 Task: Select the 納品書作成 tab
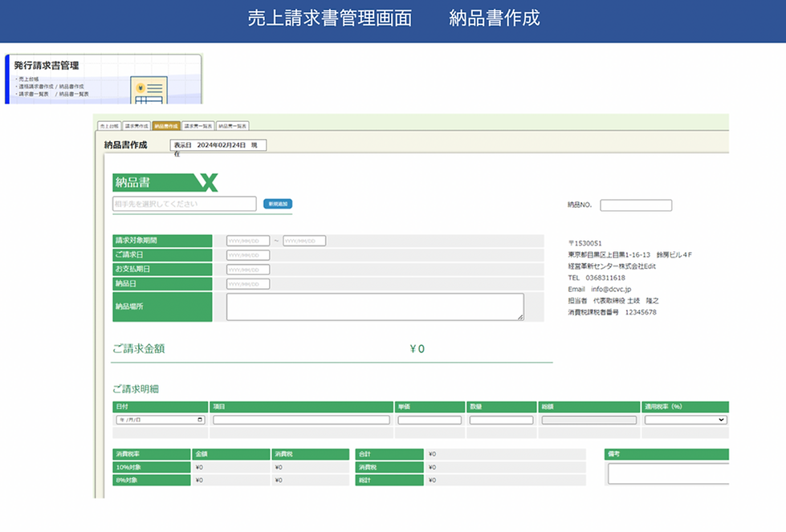166,126
